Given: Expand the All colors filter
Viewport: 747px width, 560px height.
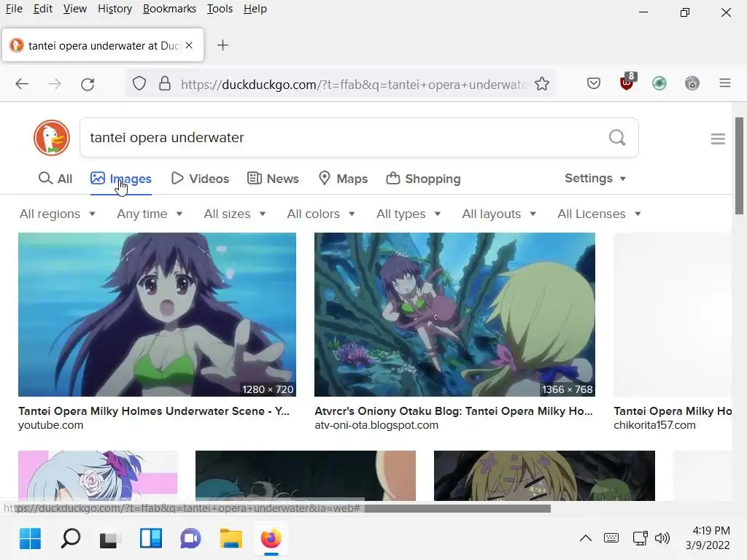Looking at the screenshot, I should [x=321, y=214].
